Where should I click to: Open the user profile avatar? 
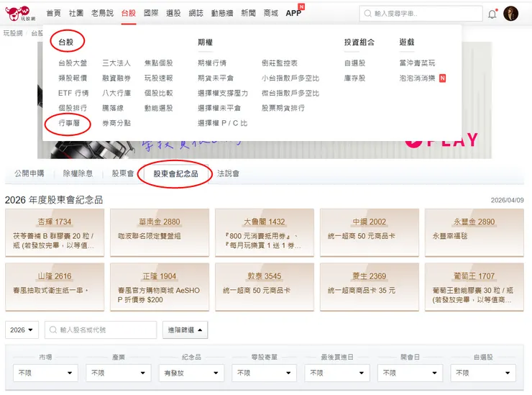click(x=510, y=14)
